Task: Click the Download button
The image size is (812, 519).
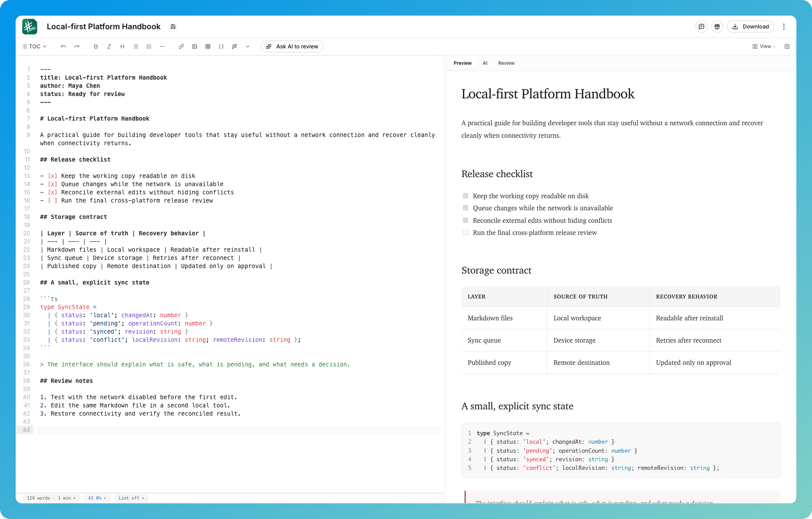Action: pyautogui.click(x=750, y=27)
